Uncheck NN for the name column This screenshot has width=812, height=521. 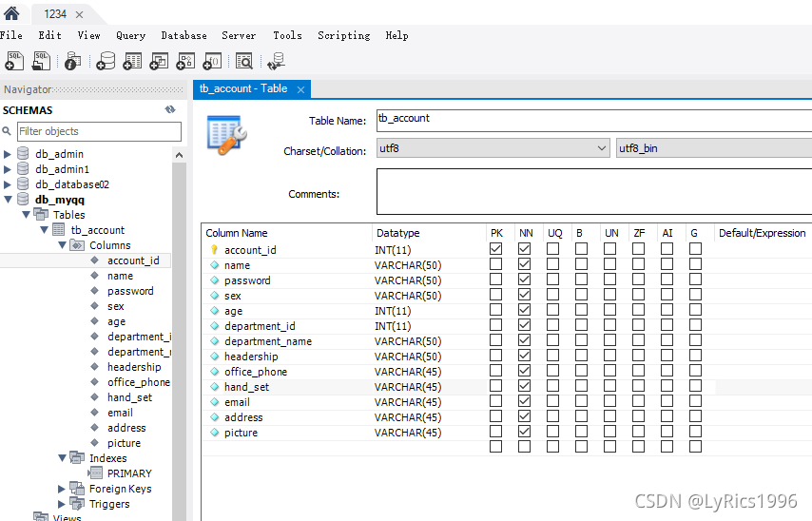click(524, 264)
